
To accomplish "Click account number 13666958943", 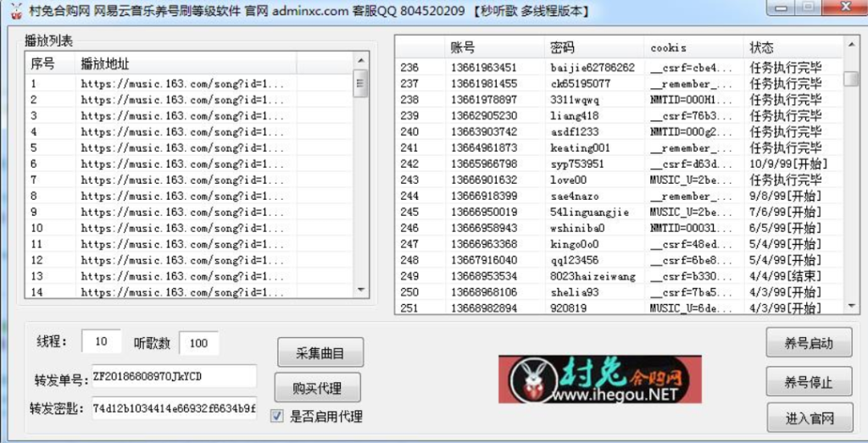I will pyautogui.click(x=484, y=229).
